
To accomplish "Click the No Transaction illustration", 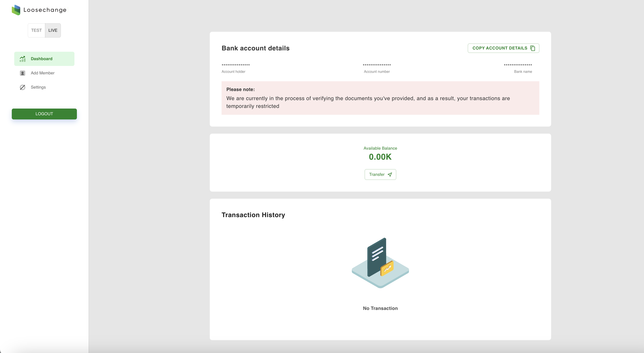I will pos(380,263).
